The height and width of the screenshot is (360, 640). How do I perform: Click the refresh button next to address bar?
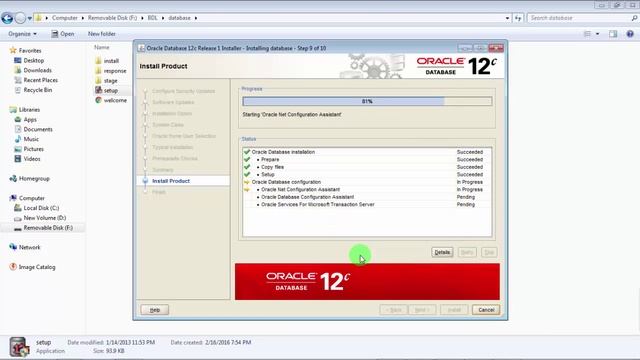pyautogui.click(x=518, y=18)
